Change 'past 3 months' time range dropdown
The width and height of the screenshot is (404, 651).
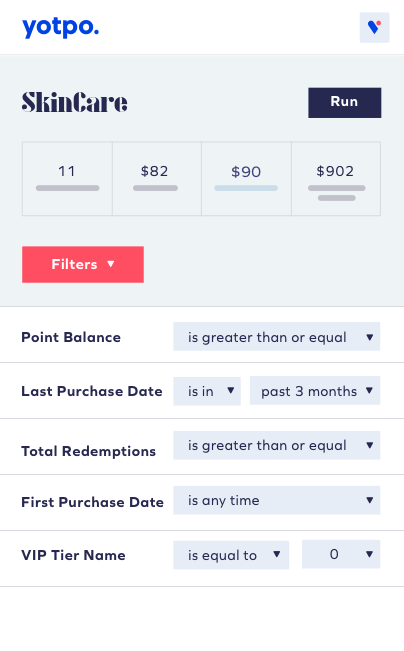tap(315, 391)
